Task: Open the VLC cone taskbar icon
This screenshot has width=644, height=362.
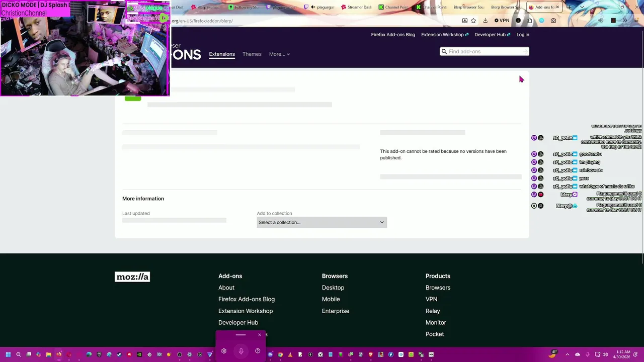Action: click(x=290, y=354)
